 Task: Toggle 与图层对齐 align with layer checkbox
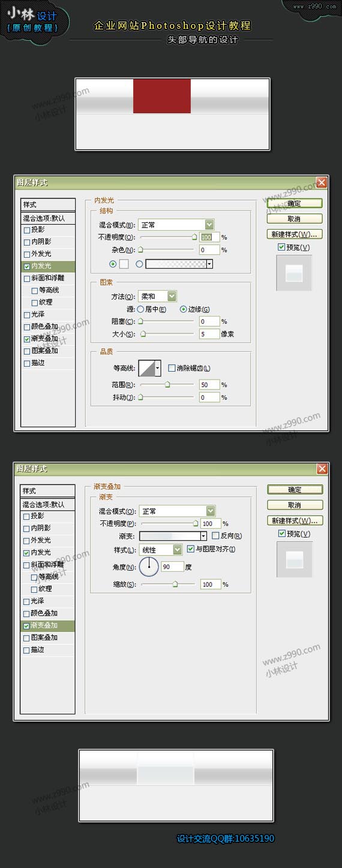190,548
